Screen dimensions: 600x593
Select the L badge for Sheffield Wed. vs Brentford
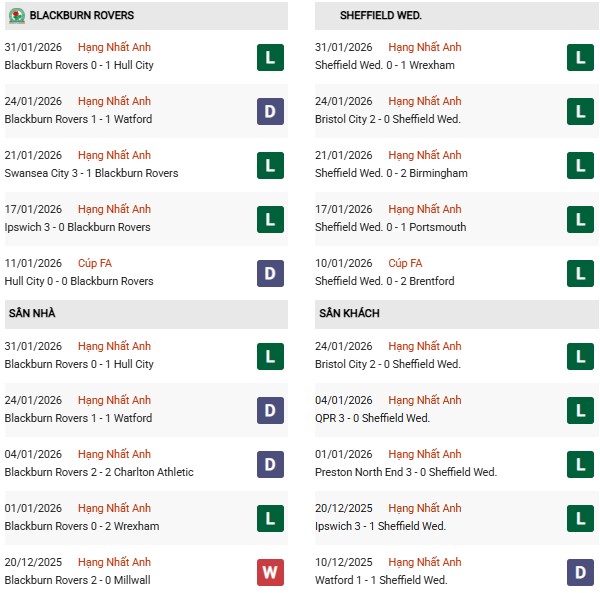(x=580, y=273)
